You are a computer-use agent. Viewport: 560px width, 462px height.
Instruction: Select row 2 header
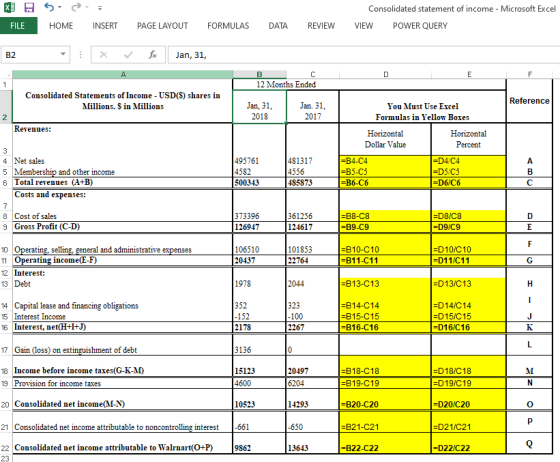[6, 107]
